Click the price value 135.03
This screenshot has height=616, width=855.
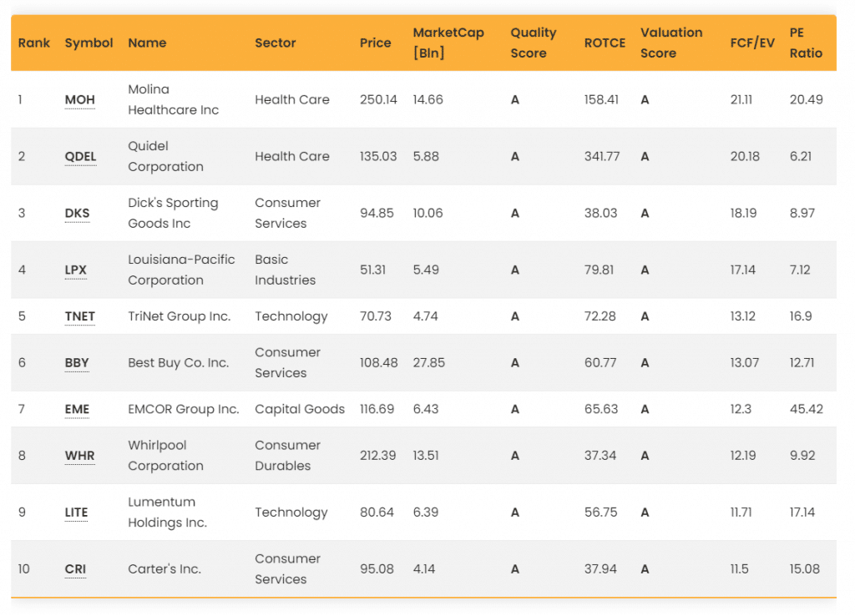tap(378, 156)
